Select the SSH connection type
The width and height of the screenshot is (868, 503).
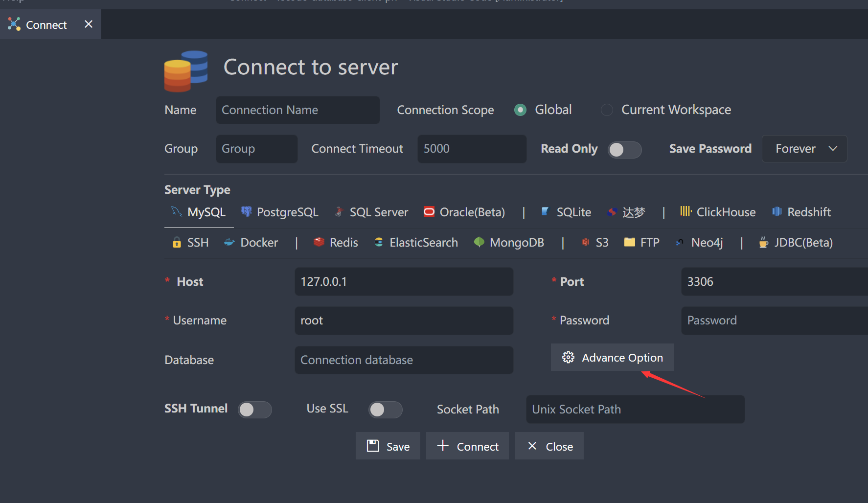tap(198, 242)
